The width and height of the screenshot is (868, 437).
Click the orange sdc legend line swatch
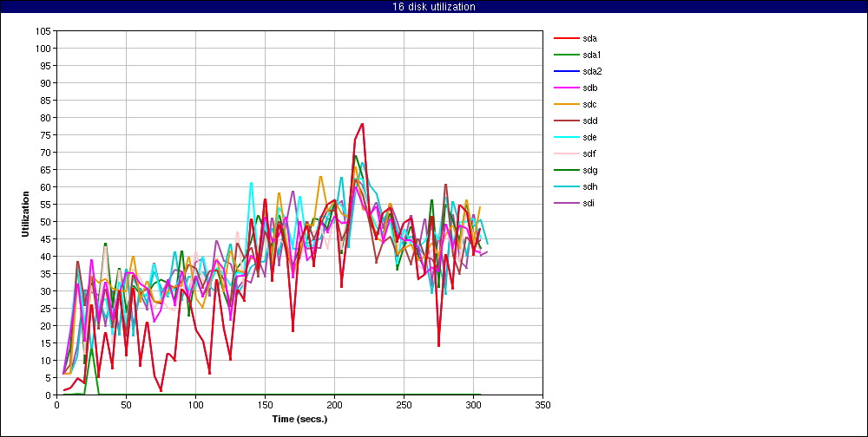pos(566,104)
